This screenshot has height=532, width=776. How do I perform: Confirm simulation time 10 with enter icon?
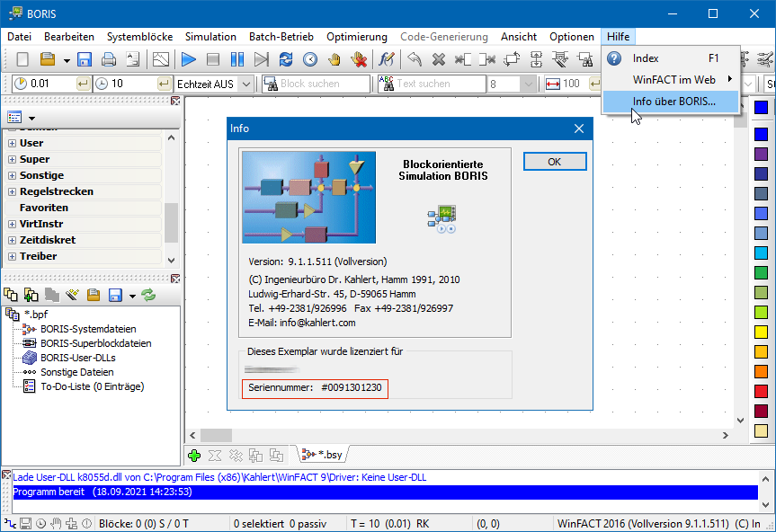point(164,84)
